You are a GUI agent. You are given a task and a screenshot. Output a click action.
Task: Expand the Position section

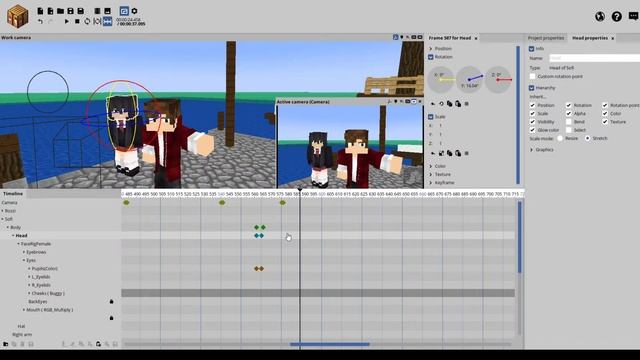[x=431, y=49]
